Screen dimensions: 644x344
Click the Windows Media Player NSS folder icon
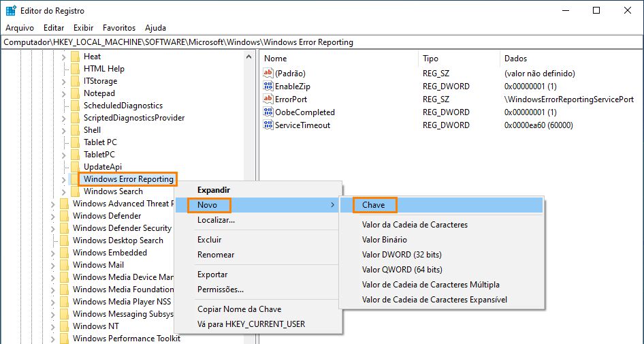coord(65,302)
